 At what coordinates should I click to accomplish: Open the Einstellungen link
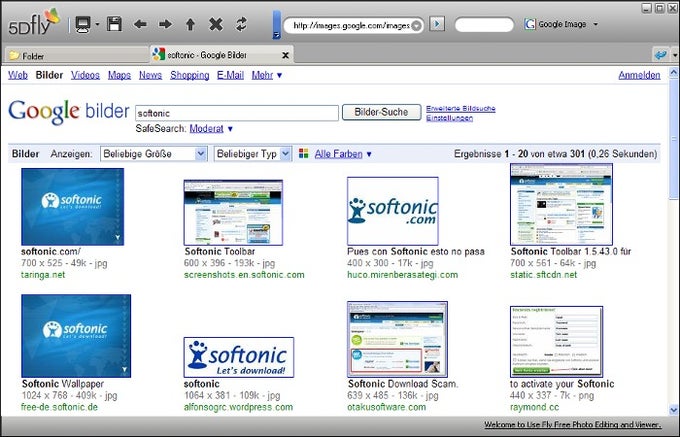tap(449, 118)
